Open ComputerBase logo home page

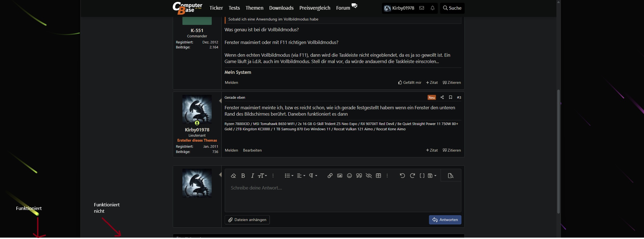187,8
